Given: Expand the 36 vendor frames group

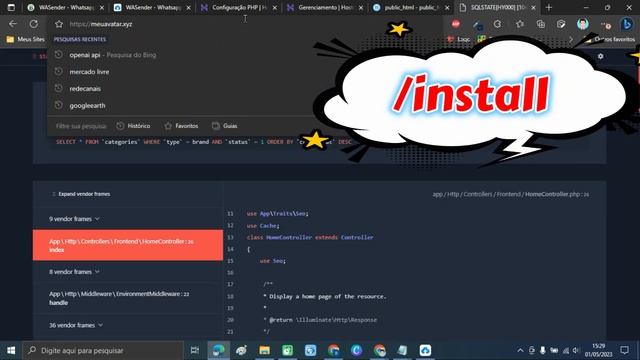Looking at the screenshot, I should [x=76, y=325].
